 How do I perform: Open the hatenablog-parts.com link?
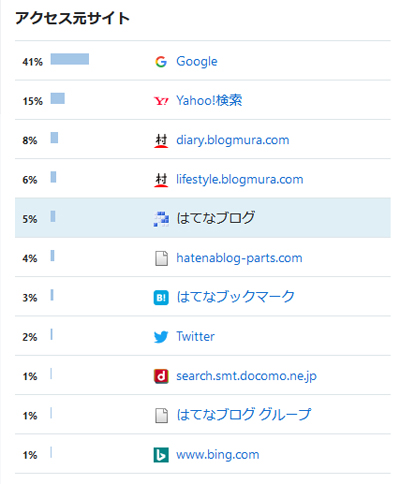(239, 258)
